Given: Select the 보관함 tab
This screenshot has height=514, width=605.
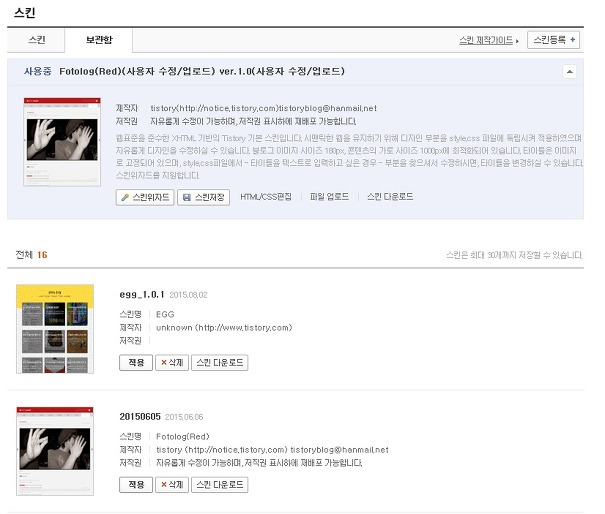Looking at the screenshot, I should (x=99, y=40).
